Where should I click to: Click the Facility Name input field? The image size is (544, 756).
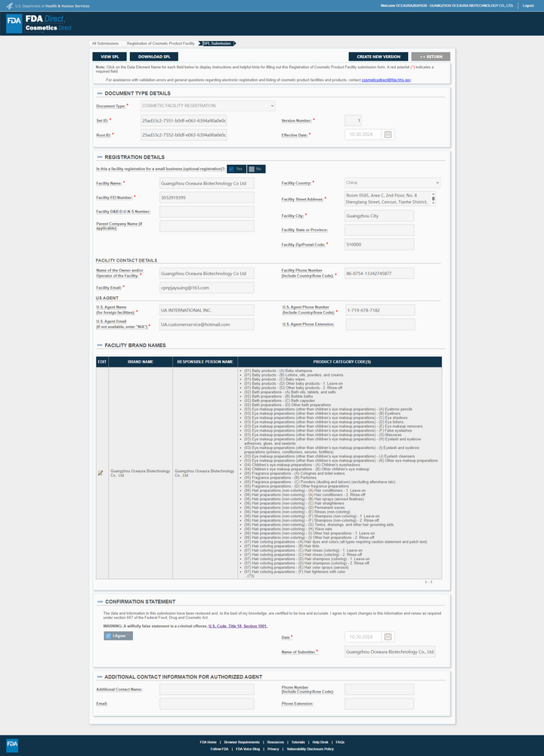(x=207, y=183)
